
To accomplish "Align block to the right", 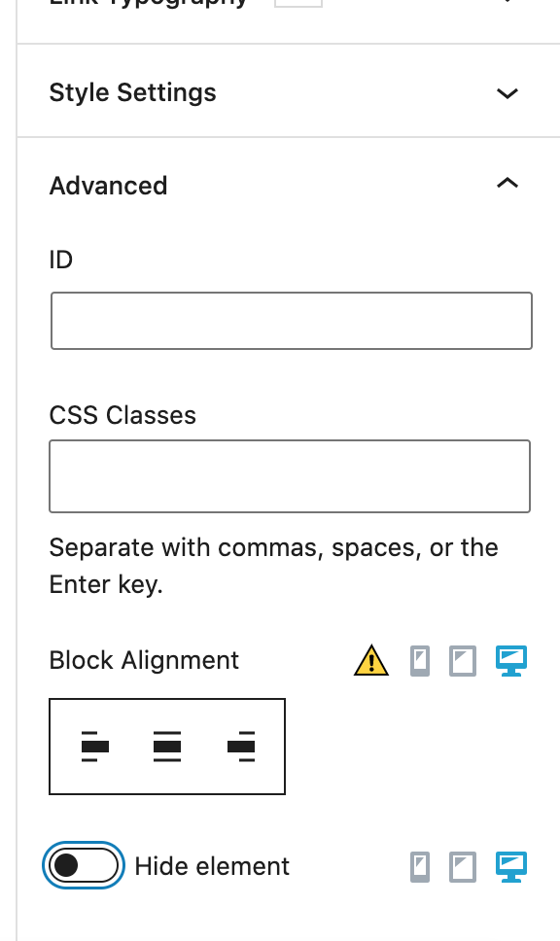I will tap(241, 747).
